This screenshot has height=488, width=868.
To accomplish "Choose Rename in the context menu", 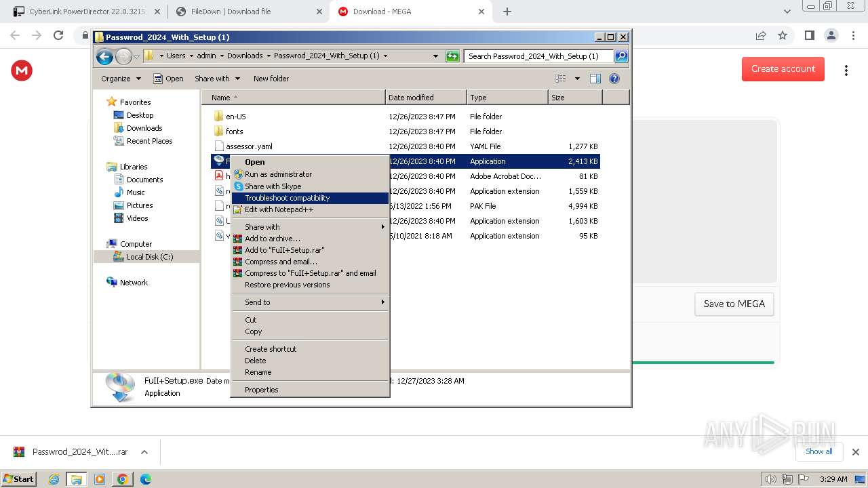I will pyautogui.click(x=310, y=372).
